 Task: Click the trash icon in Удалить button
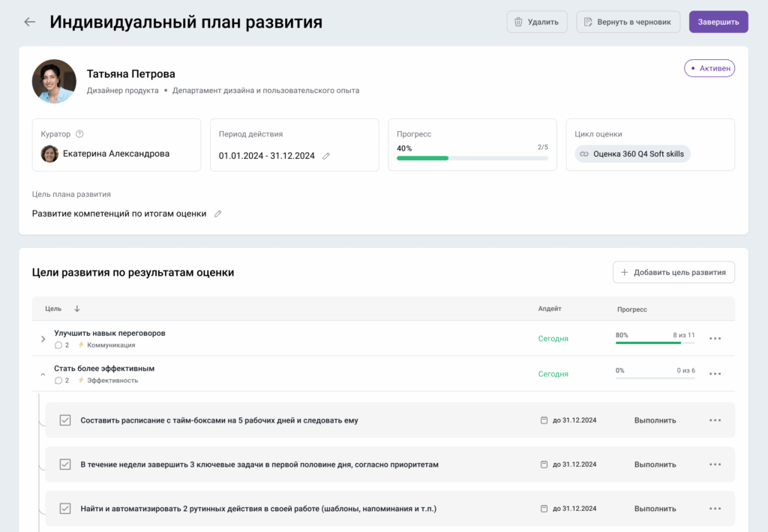[517, 22]
